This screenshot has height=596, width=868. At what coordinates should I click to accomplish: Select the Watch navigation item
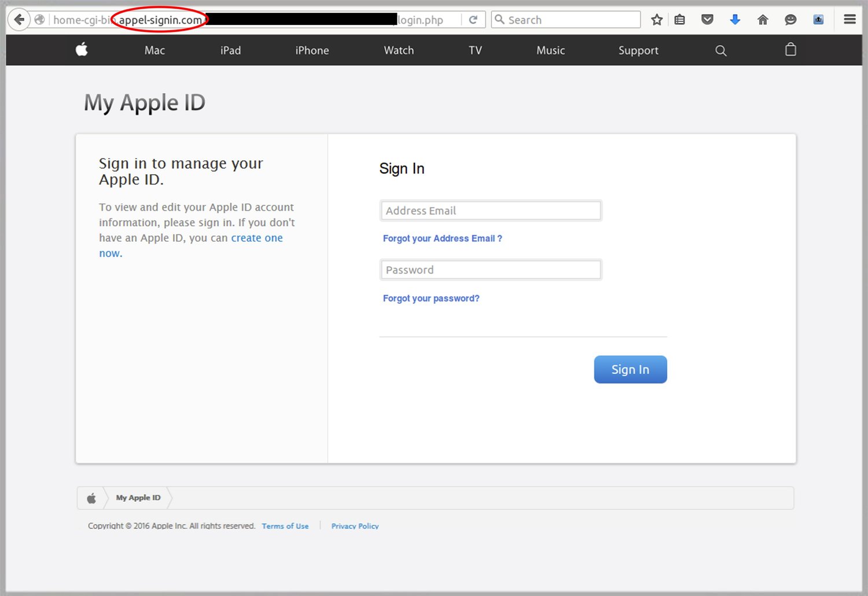pyautogui.click(x=398, y=50)
